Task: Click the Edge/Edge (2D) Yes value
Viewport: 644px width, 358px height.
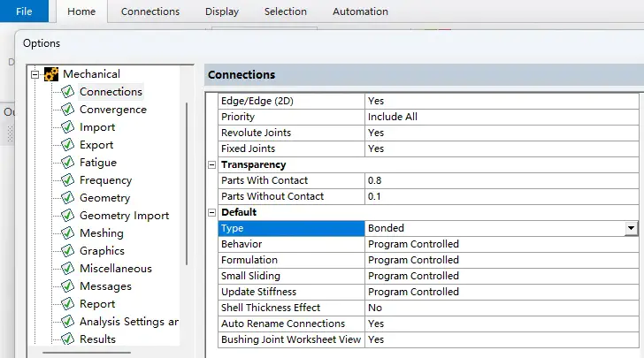Action: [502, 101]
